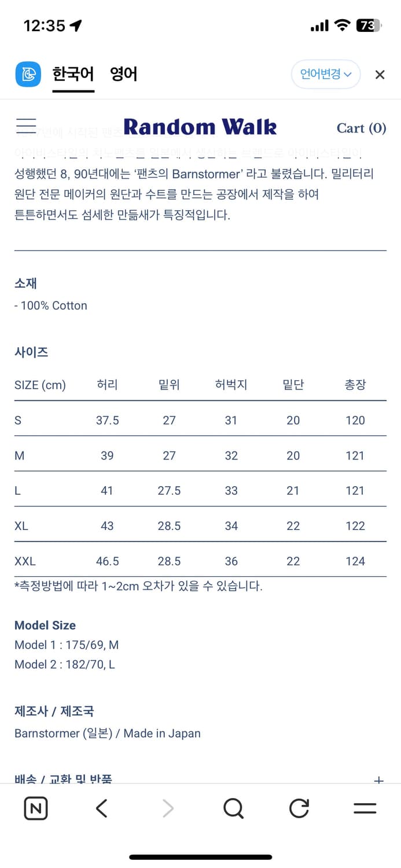Switch to the 영어 tab
Viewport: 401px width, 868px height.
[124, 74]
